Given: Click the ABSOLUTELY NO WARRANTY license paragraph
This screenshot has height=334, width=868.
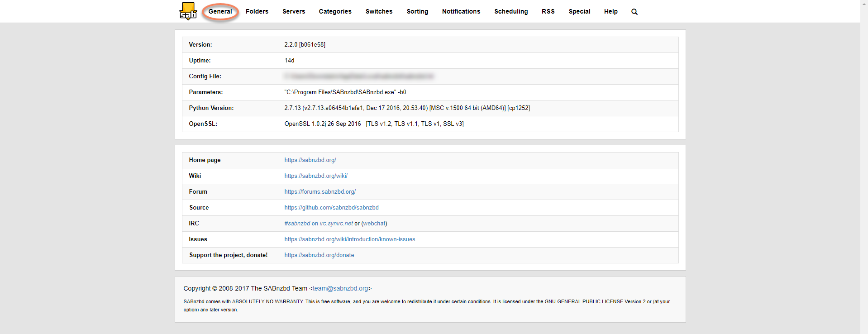Looking at the screenshot, I should click(426, 305).
